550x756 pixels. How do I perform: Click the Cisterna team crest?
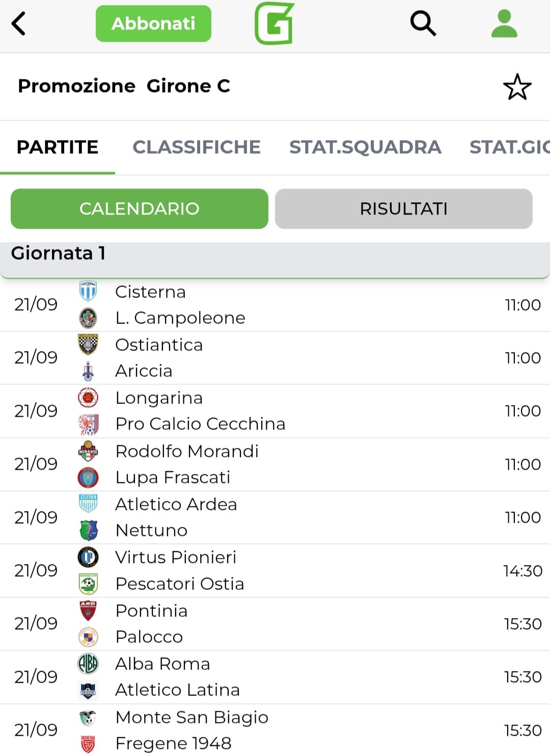tap(88, 291)
